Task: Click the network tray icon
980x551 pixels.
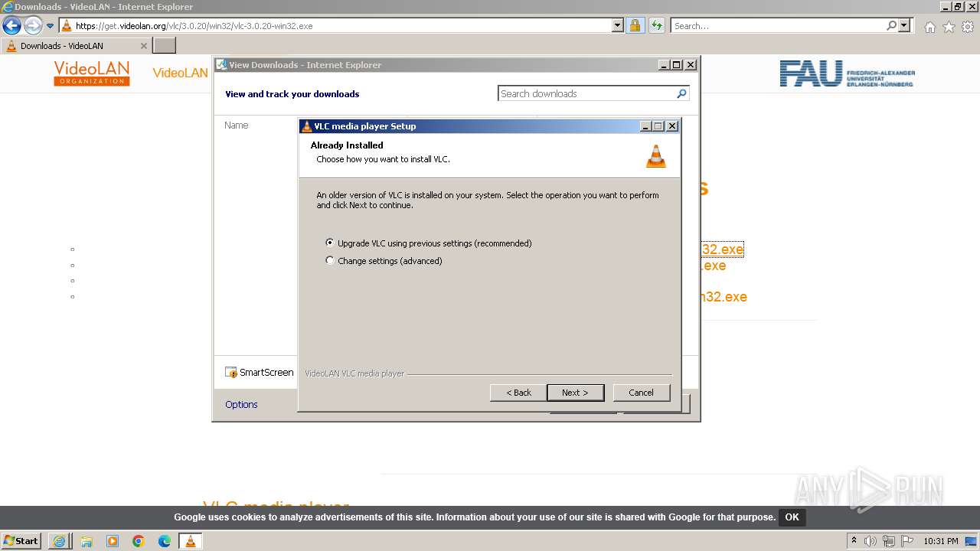Action: 889,541
